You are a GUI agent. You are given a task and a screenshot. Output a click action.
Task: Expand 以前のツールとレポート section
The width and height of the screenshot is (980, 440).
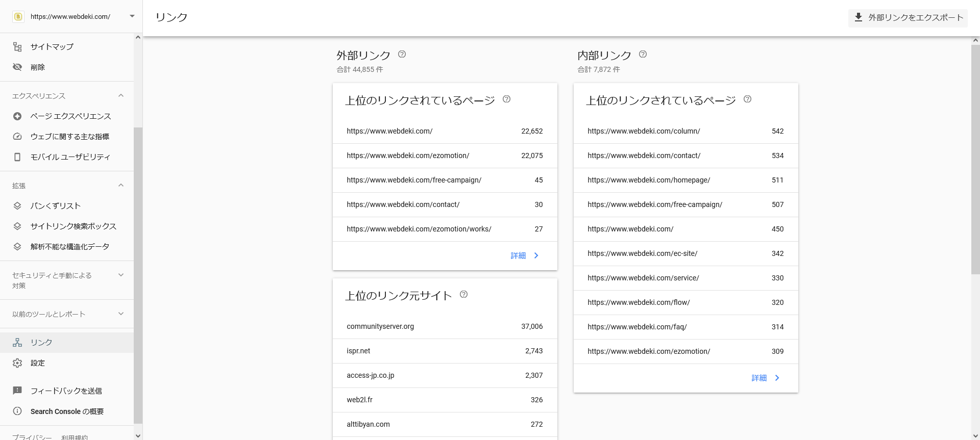[121, 314]
